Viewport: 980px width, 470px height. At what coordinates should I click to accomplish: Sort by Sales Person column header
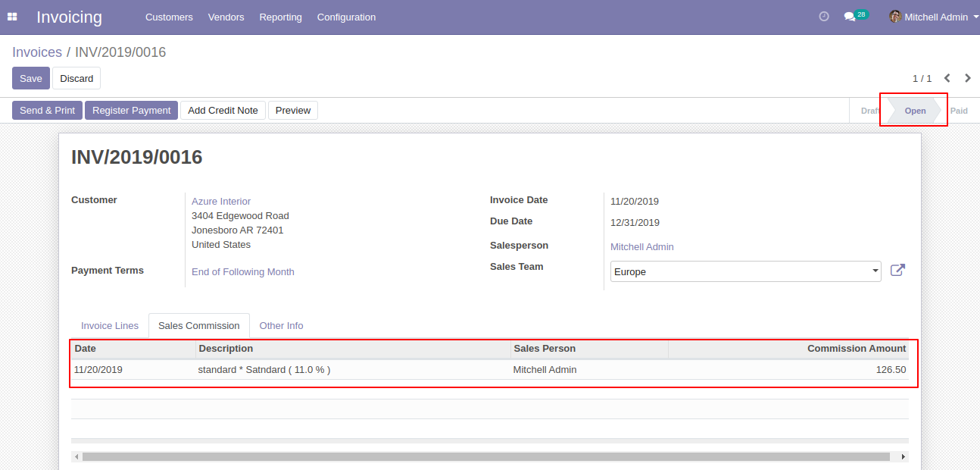click(589, 349)
